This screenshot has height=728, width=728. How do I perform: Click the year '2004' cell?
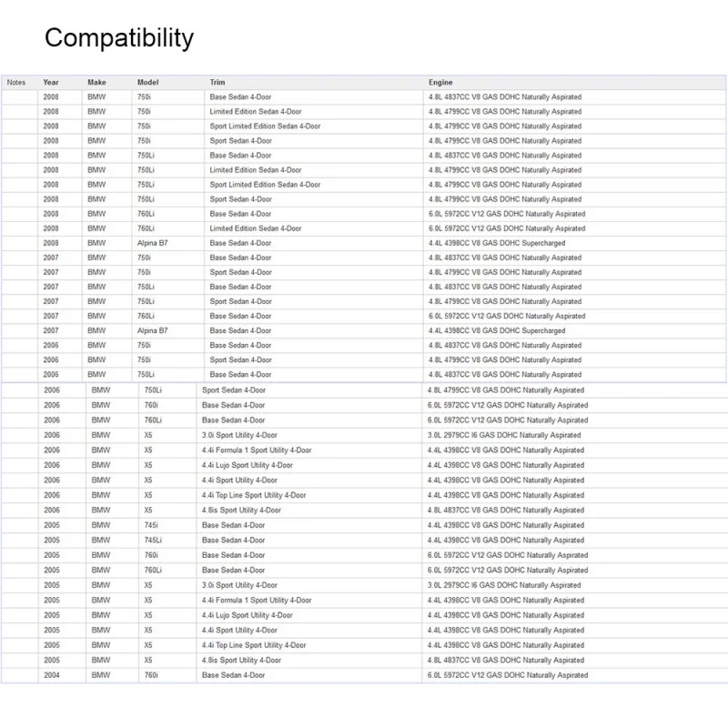[x=52, y=675]
